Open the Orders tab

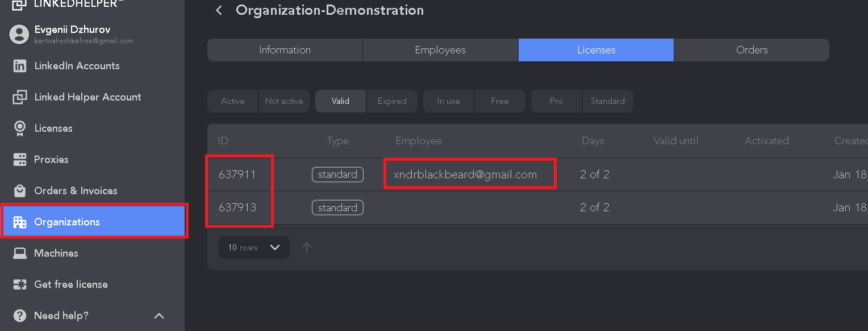(x=752, y=50)
